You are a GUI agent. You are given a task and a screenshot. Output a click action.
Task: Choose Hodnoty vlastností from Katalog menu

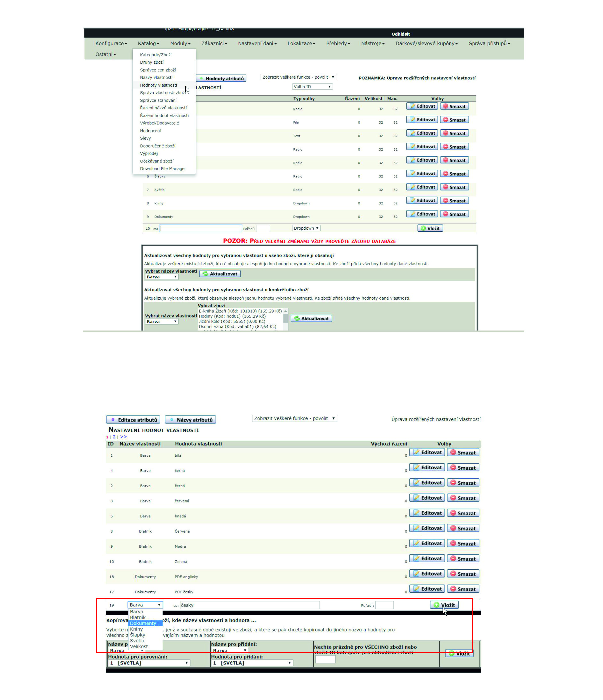[x=158, y=85]
